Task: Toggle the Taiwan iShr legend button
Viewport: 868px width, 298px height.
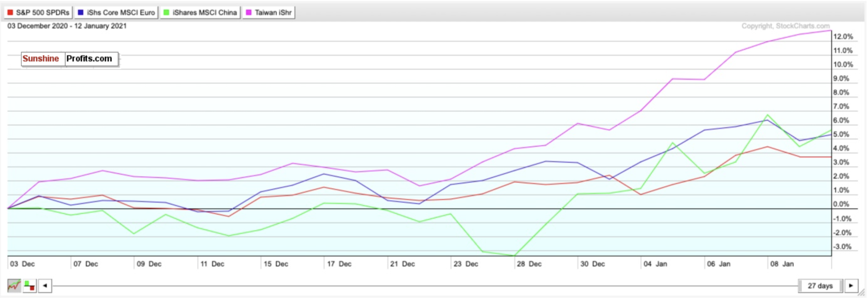Action: tap(269, 13)
